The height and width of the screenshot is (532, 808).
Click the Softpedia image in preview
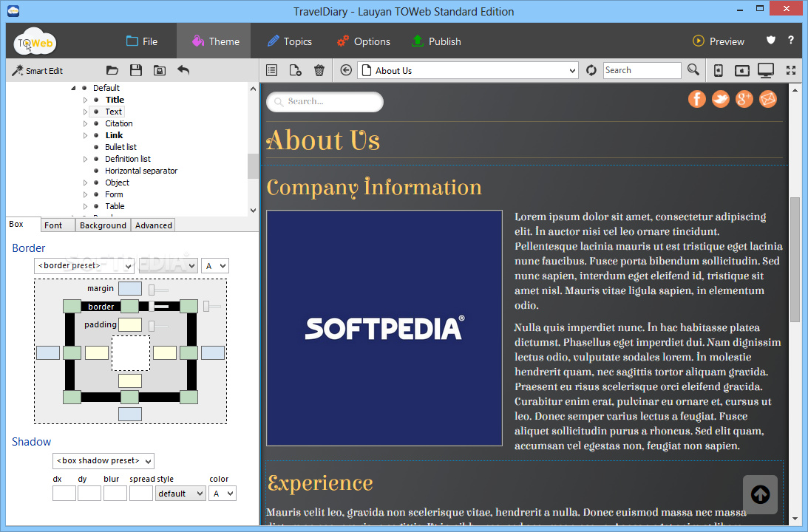pyautogui.click(x=384, y=328)
